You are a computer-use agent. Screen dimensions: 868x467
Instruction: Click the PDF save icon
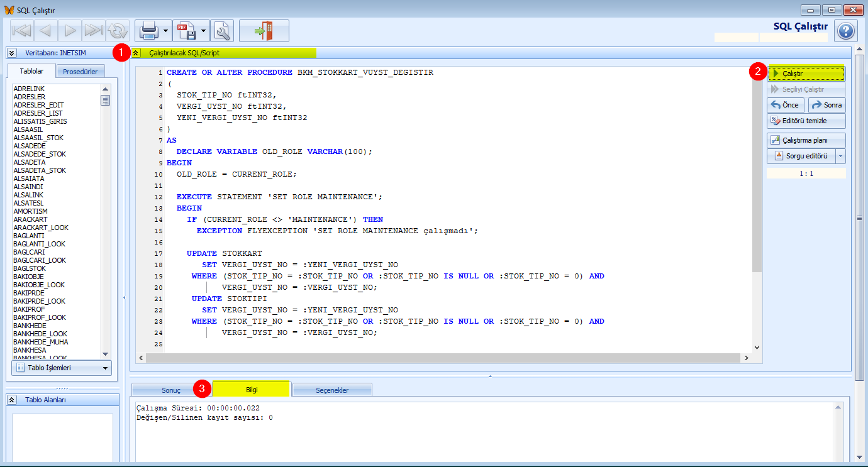[186, 30]
